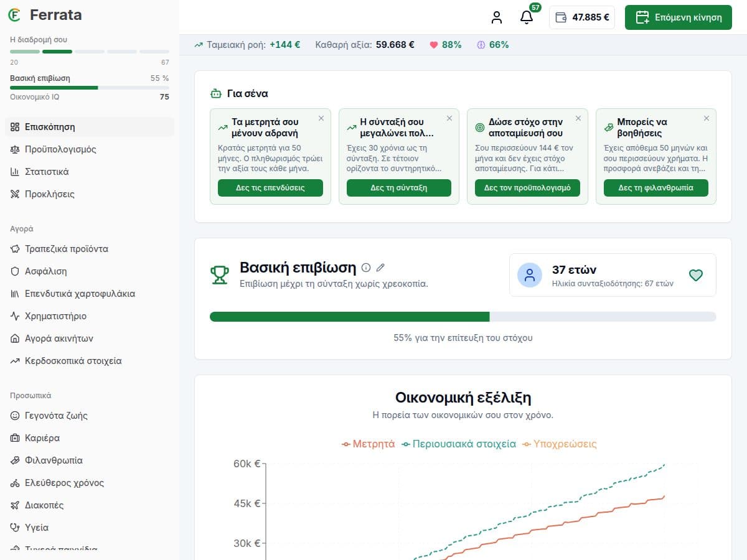The image size is (747, 560).
Task: Dismiss the 'Δώσε στόχο στην αποταμίευσή σου' card
Action: click(578, 118)
